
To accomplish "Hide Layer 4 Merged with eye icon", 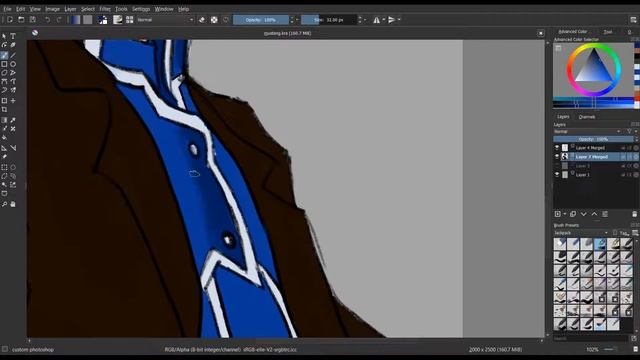I will tap(557, 148).
